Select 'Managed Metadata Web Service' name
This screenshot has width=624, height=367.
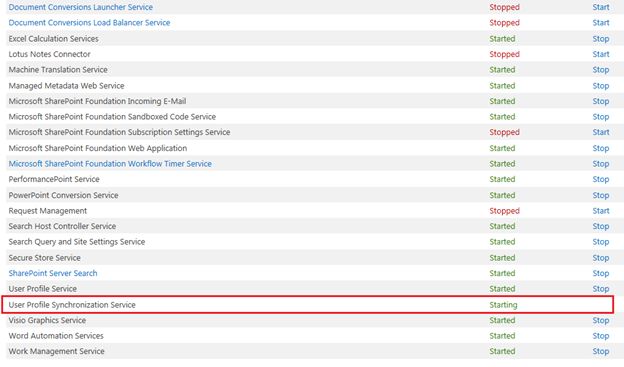pos(66,86)
